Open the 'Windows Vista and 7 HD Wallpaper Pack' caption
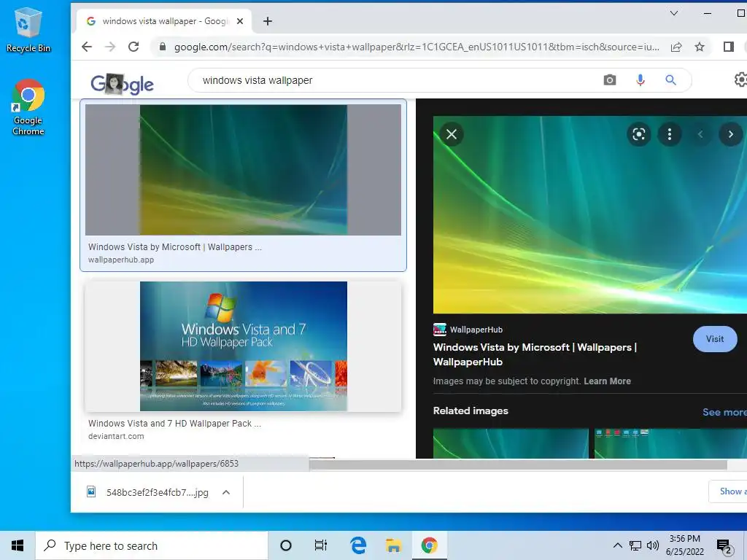The height and width of the screenshot is (560, 747). (x=174, y=424)
